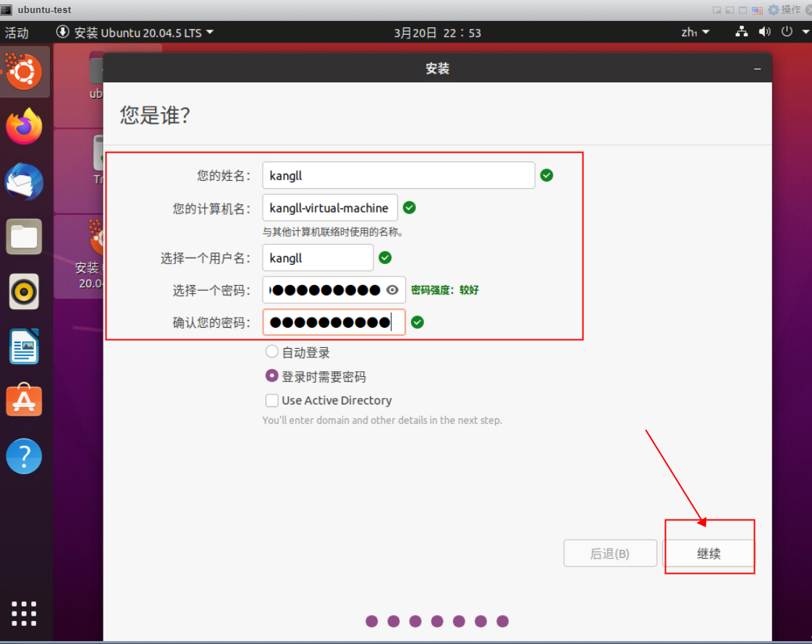The height and width of the screenshot is (644, 812).
Task: Click into the 您的计算机名 computer name field
Action: pos(330,208)
